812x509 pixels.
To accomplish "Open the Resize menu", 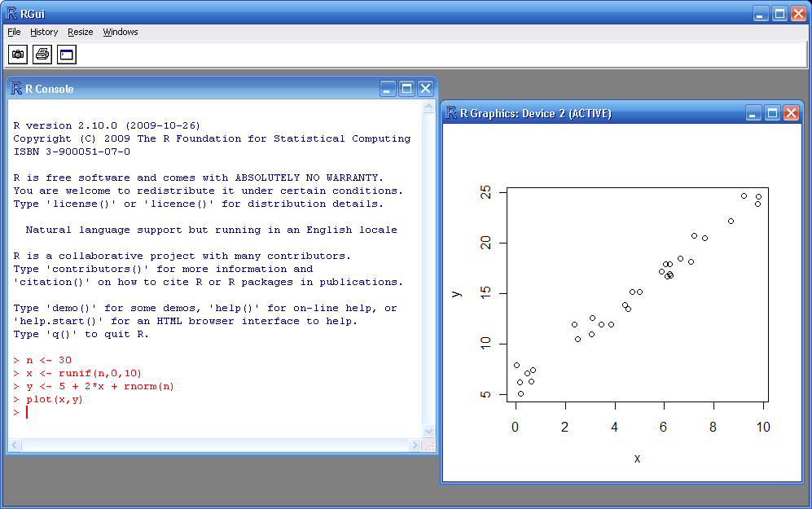I will pos(81,32).
